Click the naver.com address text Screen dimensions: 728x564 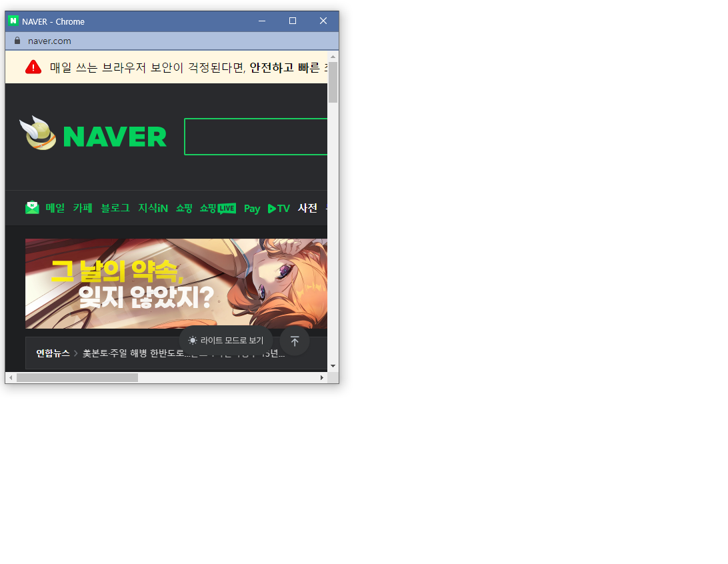49,41
